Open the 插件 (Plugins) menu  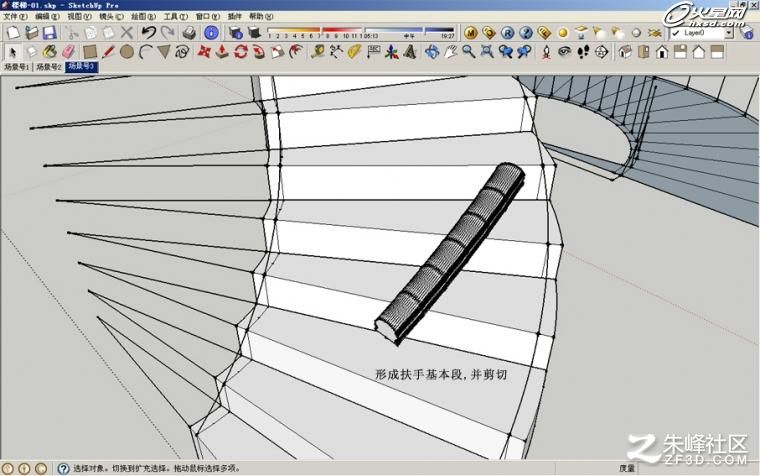coord(235,16)
